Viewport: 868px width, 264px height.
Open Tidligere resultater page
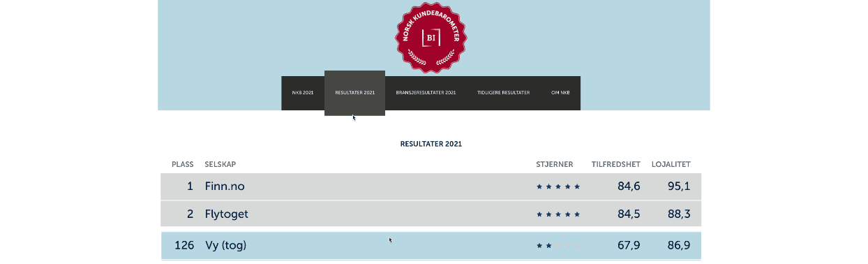point(503,93)
